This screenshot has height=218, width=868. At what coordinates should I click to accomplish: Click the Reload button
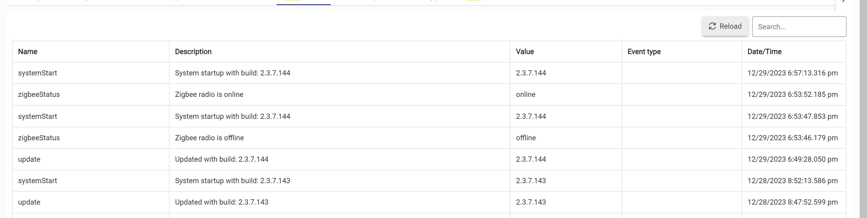coord(725,26)
